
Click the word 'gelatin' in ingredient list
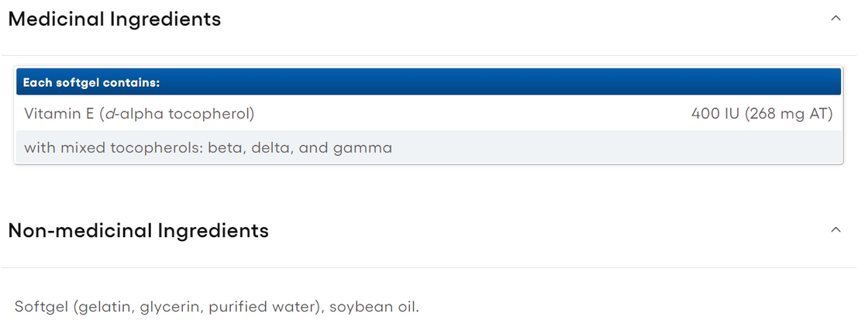click(x=105, y=306)
